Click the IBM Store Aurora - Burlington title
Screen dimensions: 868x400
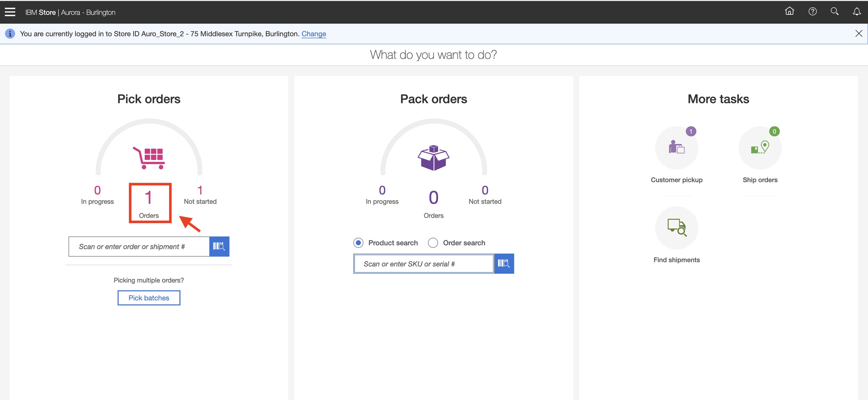pos(70,12)
